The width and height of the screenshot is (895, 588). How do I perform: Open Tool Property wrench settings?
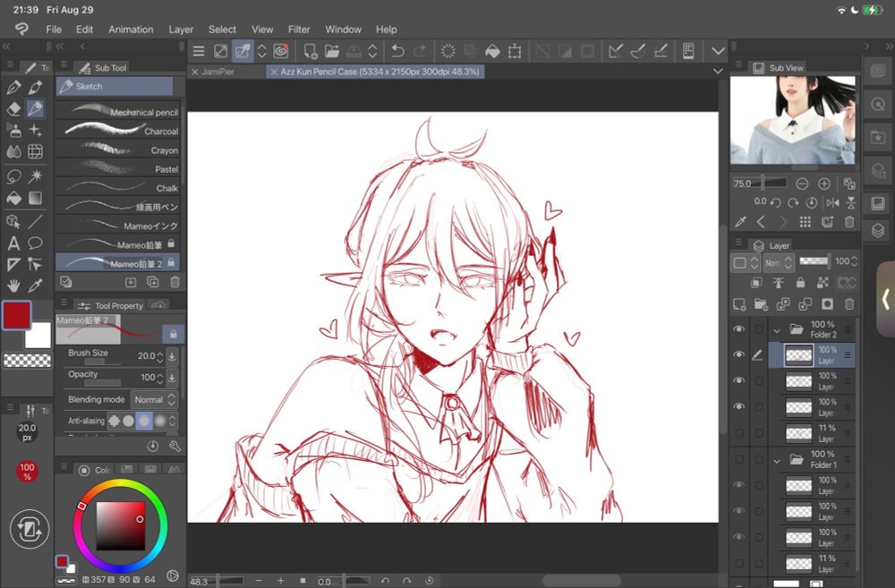point(175,447)
